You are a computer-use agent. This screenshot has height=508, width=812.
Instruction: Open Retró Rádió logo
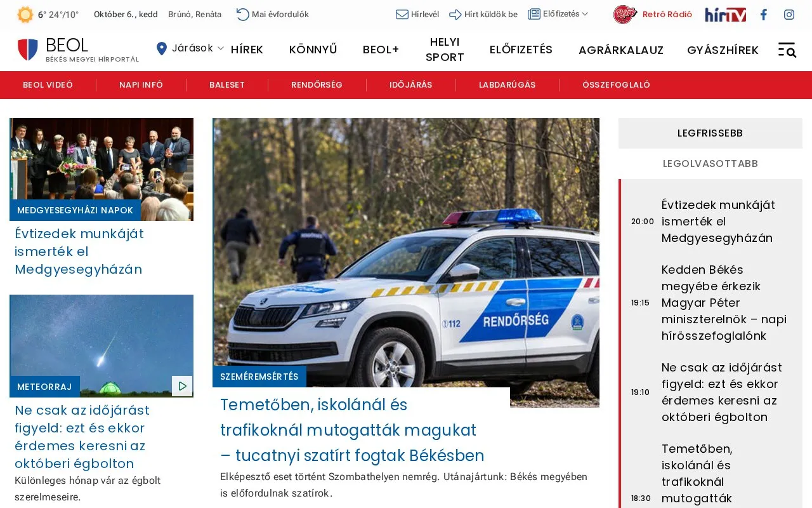point(625,14)
